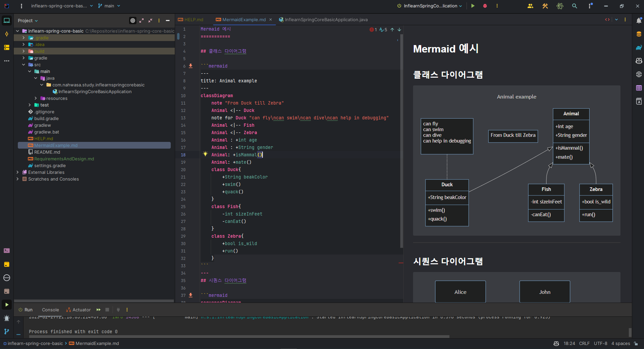Screen dimensions: 644x349
Task: Open Code With Me people icon
Action: (x=530, y=6)
